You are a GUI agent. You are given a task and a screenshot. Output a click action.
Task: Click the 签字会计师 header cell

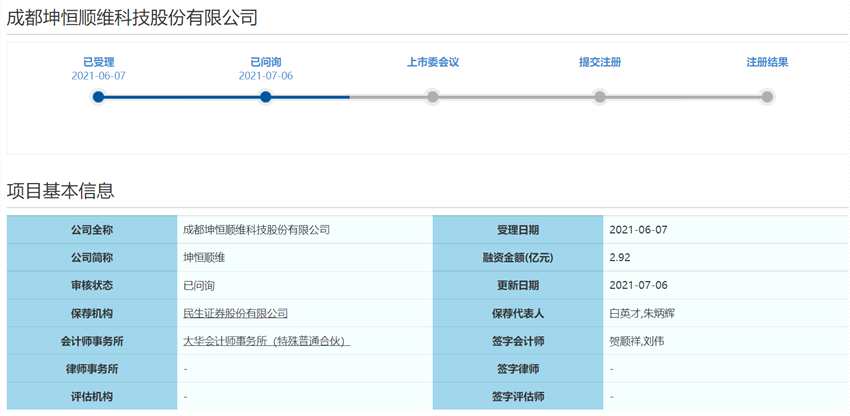click(x=518, y=342)
